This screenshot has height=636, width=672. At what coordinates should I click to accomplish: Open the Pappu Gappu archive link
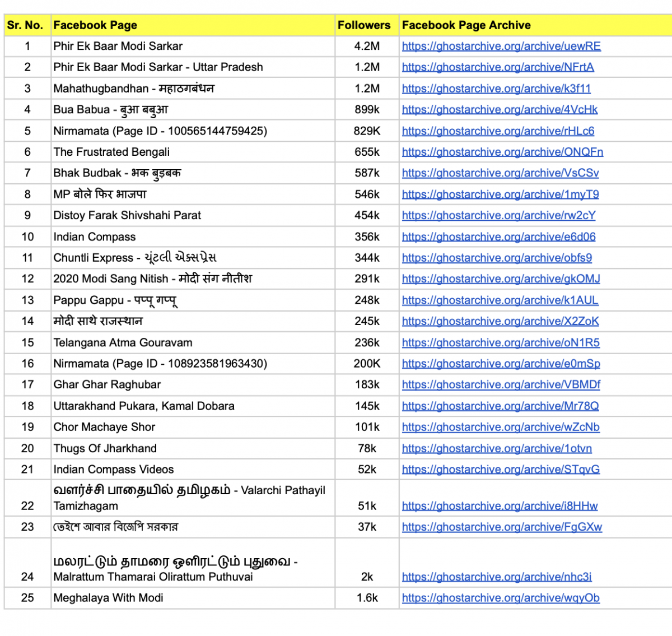point(500,300)
